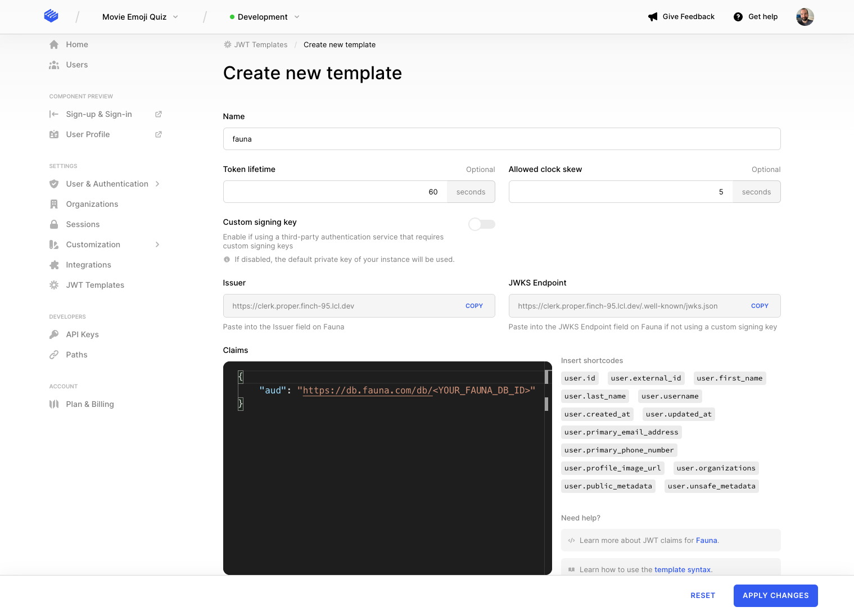This screenshot has width=854, height=616.
Task: Click the RESET button
Action: (x=703, y=596)
